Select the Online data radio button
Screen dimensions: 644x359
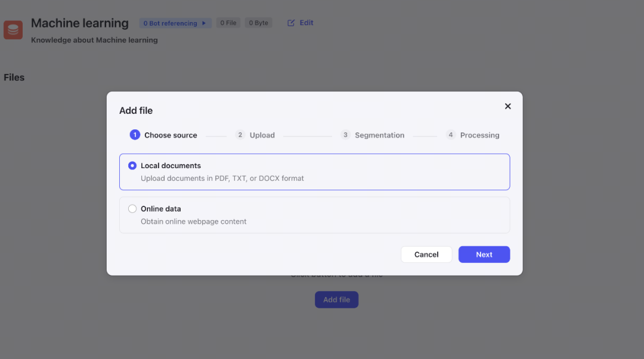[132, 209]
